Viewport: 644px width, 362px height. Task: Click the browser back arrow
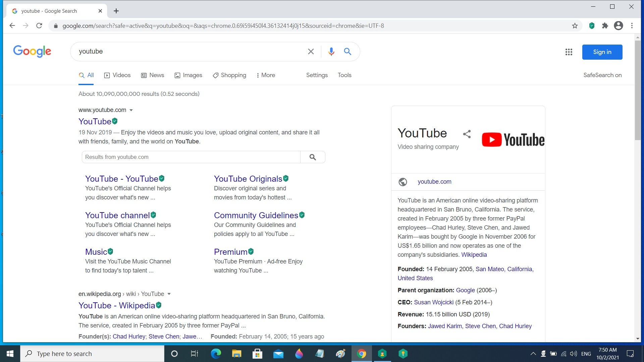click(x=12, y=26)
